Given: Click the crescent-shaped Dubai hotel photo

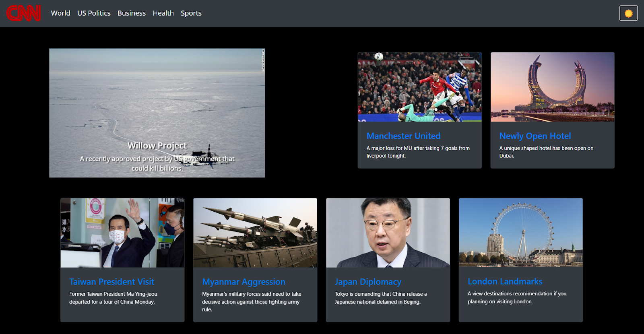Looking at the screenshot, I should (553, 87).
